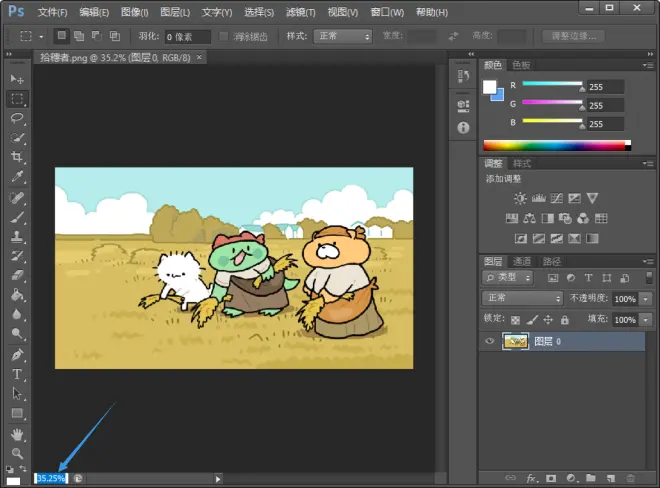Select the Path Selection tool
The width and height of the screenshot is (660, 488).
(x=17, y=394)
